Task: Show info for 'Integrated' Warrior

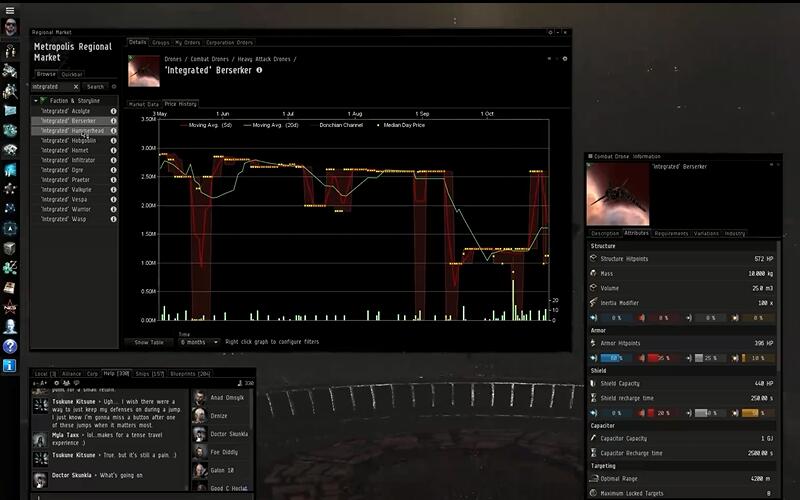Action: [x=113, y=209]
